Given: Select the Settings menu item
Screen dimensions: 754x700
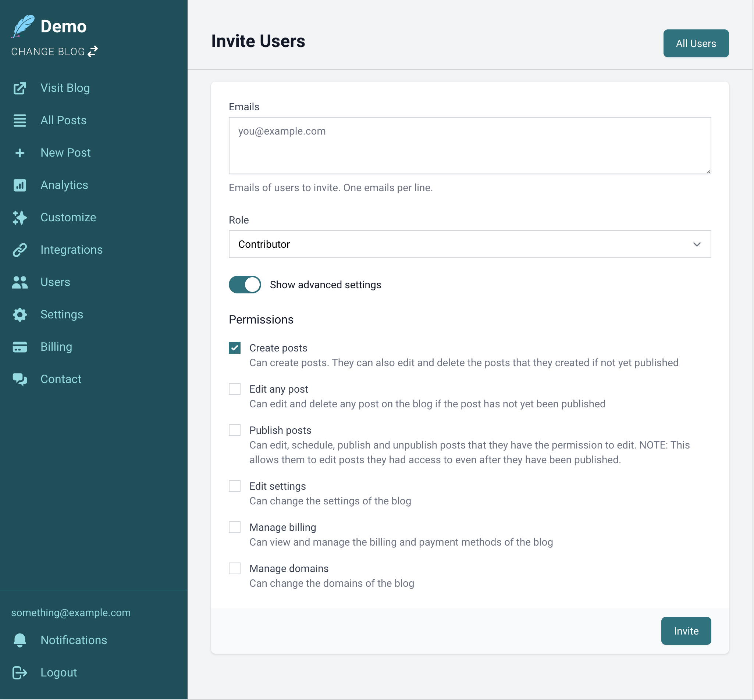Looking at the screenshot, I should pos(62,314).
